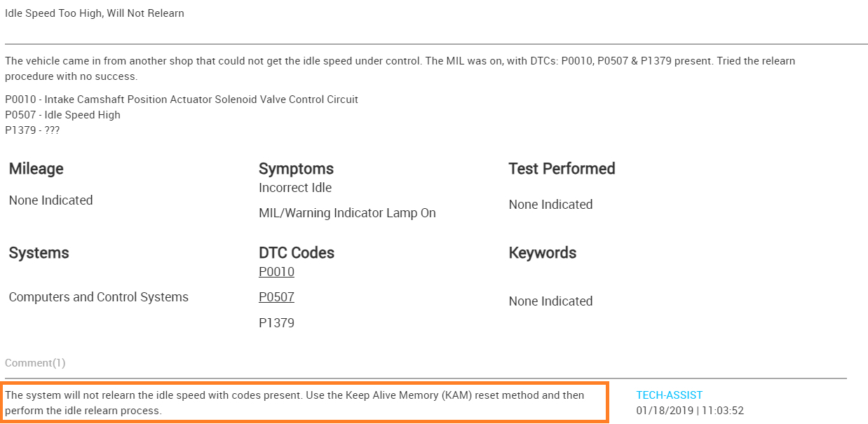The height and width of the screenshot is (424, 868).
Task: Click the highlighted KAM reset comment text
Action: point(294,403)
